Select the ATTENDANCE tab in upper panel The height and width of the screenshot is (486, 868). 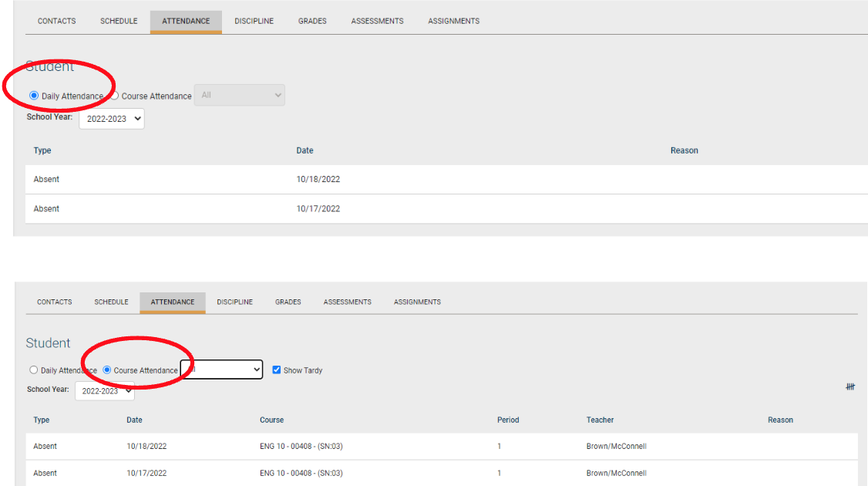point(186,21)
